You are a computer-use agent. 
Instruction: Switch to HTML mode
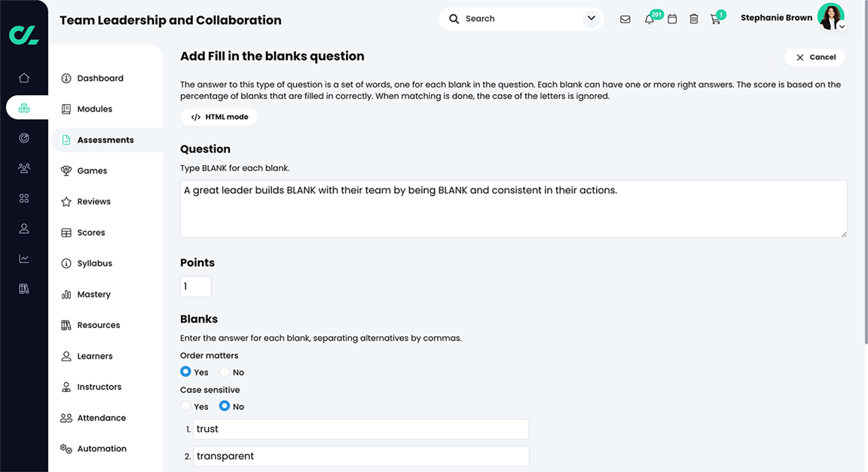(219, 117)
